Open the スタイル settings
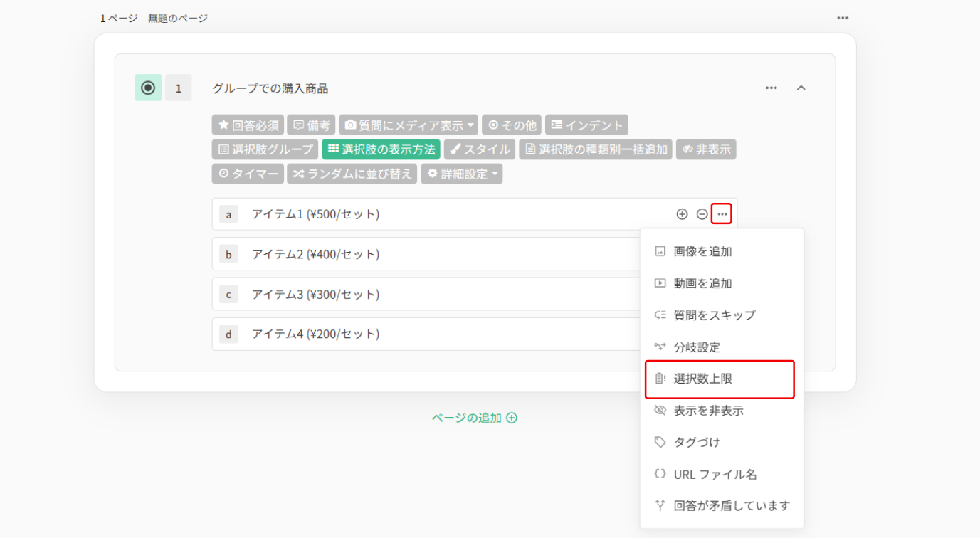 pyautogui.click(x=480, y=149)
